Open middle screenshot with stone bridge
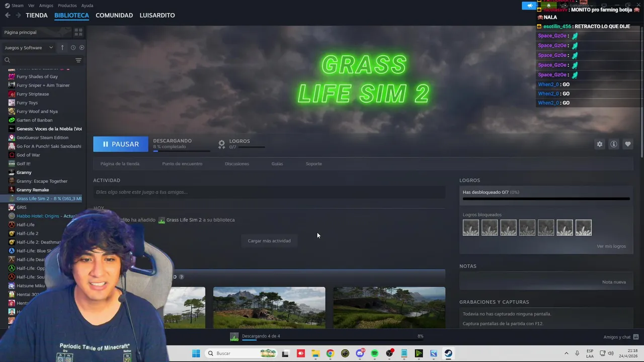Viewport: 644px width, 362px height. 269,308
